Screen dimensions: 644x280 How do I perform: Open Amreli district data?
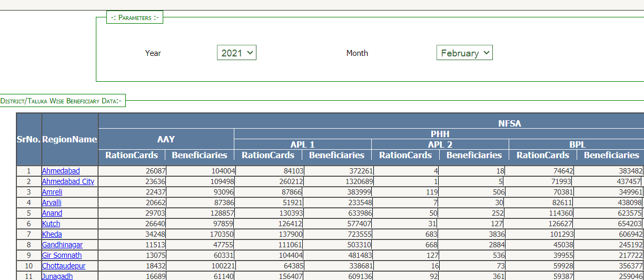(52, 192)
